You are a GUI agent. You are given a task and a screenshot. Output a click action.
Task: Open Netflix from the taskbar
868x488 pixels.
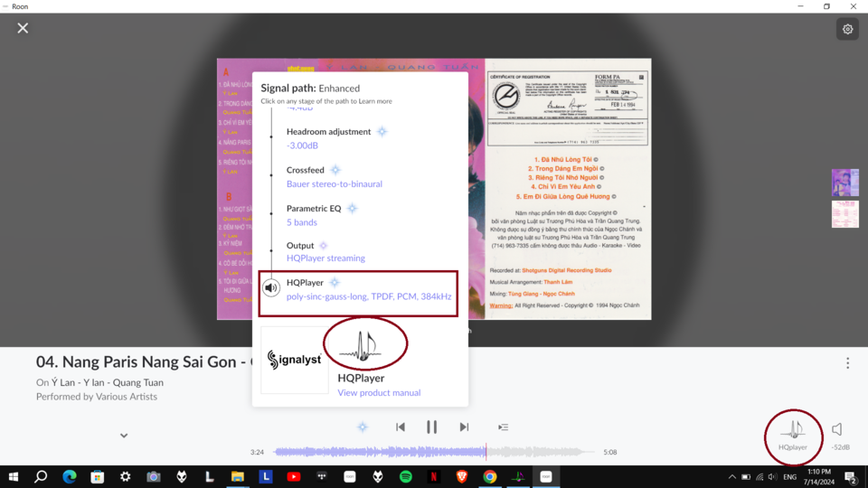click(434, 477)
